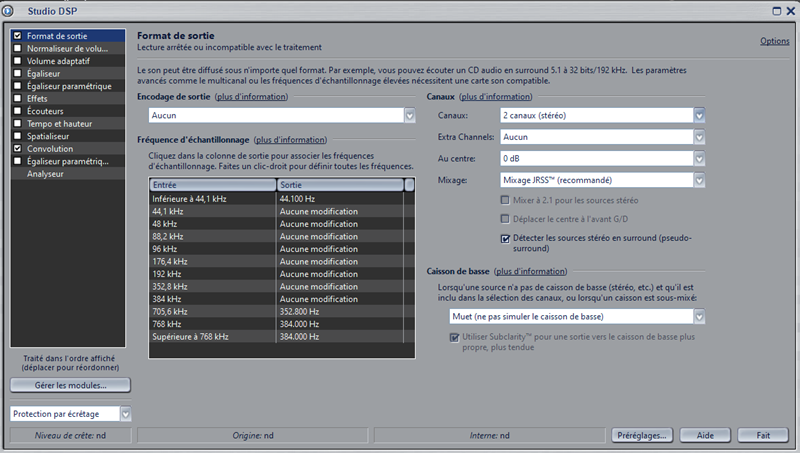Click the Aide button
Viewport: 800px width, 453px height.
[705, 435]
